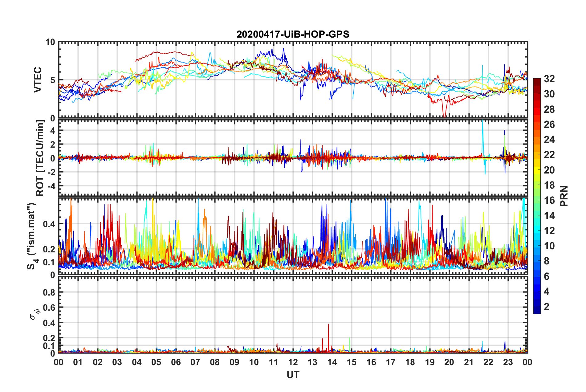Click the plot title "20200417-UiB-HOP-GPS"
Viewport: 586px width, 392px height.
tap(293, 34)
